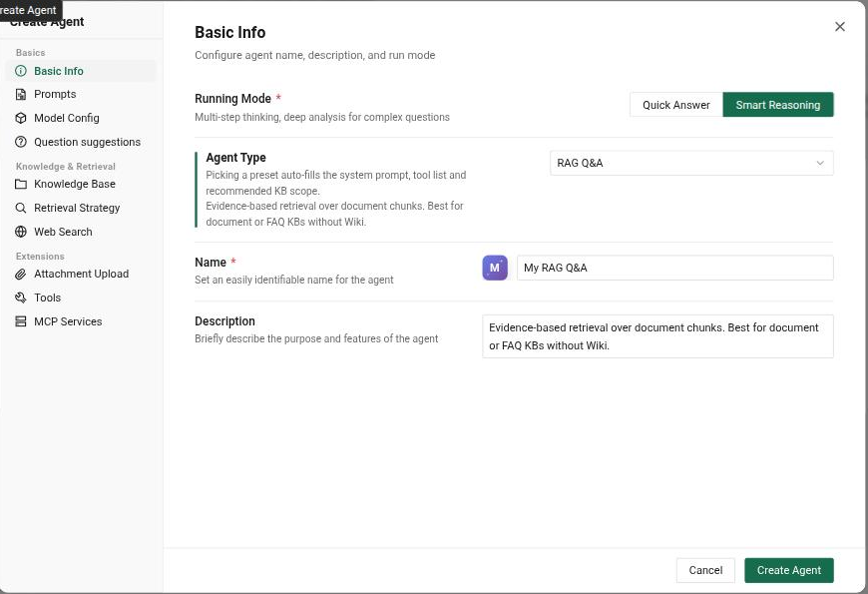
Task: Click the Model Config cube icon
Action: pos(21,118)
